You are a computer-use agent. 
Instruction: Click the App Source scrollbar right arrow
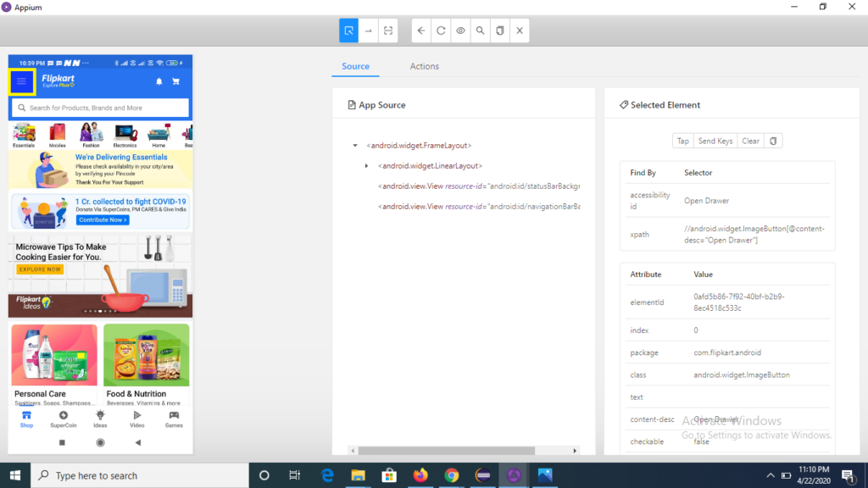575,451
